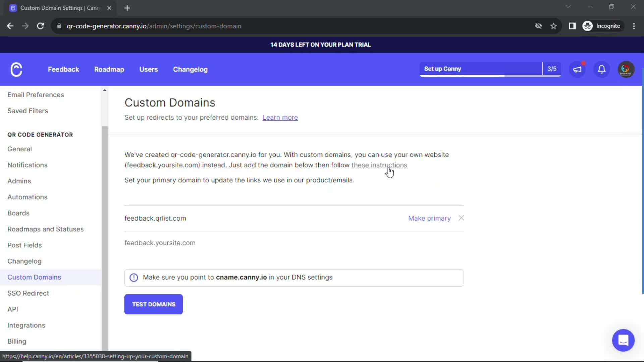Remove feedback.qrlist.com with the X icon
The width and height of the screenshot is (644, 362).
tap(461, 218)
